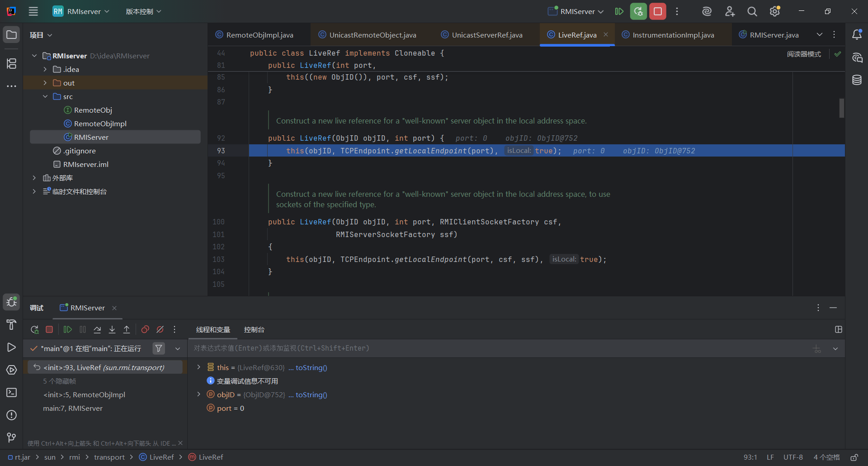Open the View Breakpoints icon
This screenshot has height=466, width=868.
[x=145, y=330]
